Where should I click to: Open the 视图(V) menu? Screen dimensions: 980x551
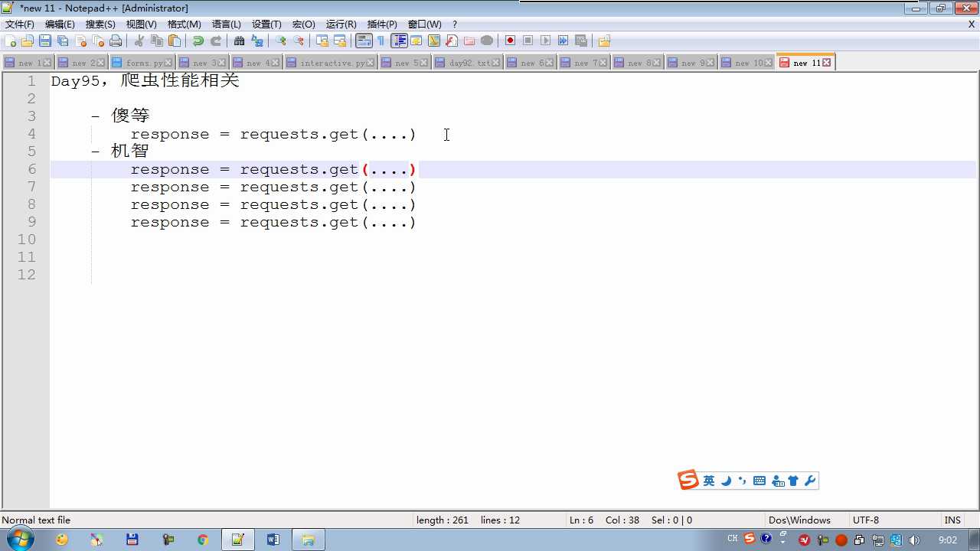coord(142,24)
